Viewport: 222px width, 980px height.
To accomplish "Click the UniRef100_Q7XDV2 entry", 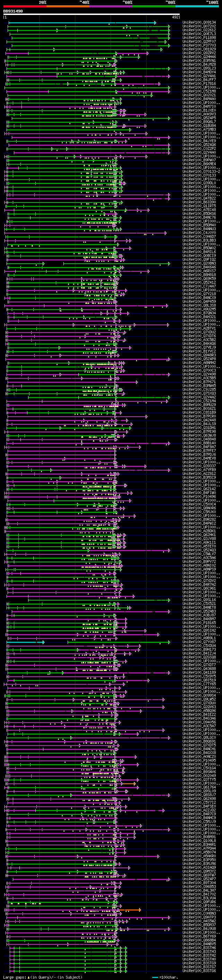I will [x=199, y=581].
